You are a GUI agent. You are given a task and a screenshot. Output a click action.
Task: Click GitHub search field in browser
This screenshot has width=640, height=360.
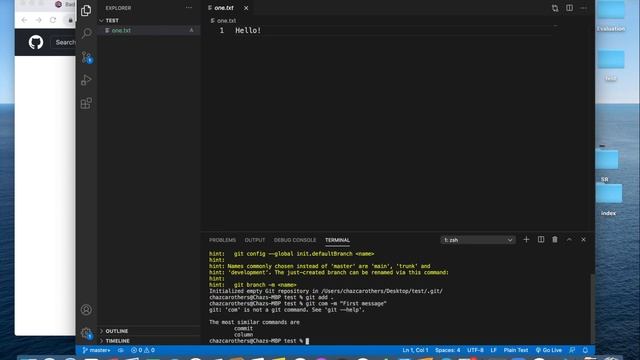[64, 42]
